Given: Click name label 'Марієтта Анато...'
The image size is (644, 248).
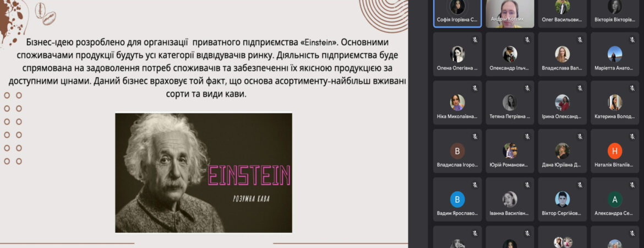Looking at the screenshot, I should (614, 68).
